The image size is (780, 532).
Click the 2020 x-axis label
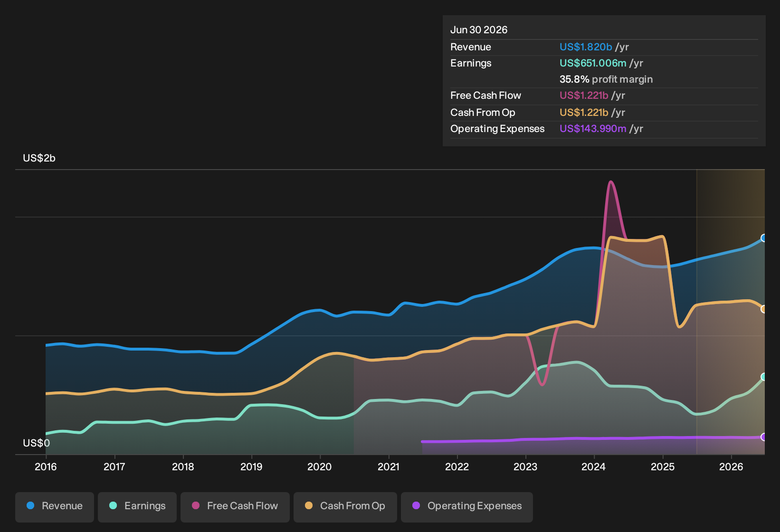320,467
